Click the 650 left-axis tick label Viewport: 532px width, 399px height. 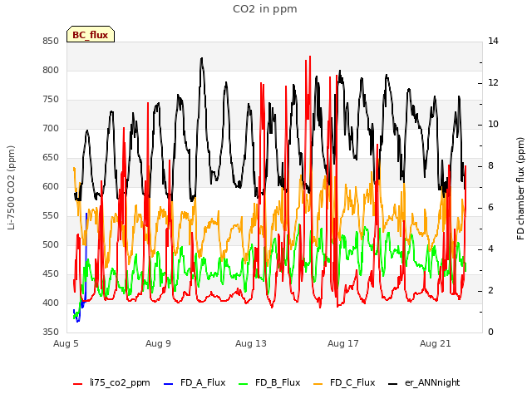[x=51, y=158]
